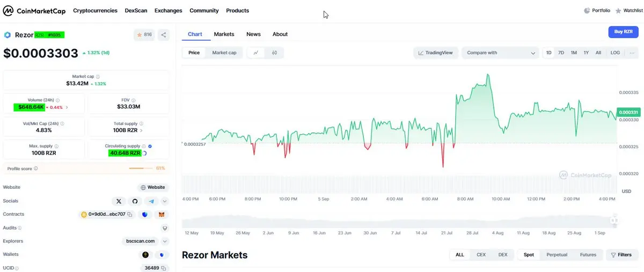Open the Filters for Rezor Markets

[x=622, y=255]
